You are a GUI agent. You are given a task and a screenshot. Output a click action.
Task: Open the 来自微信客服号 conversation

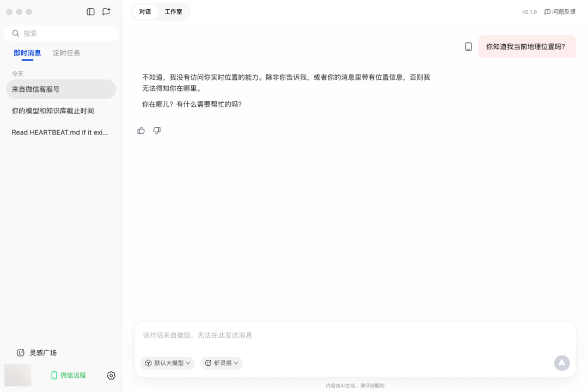point(61,89)
